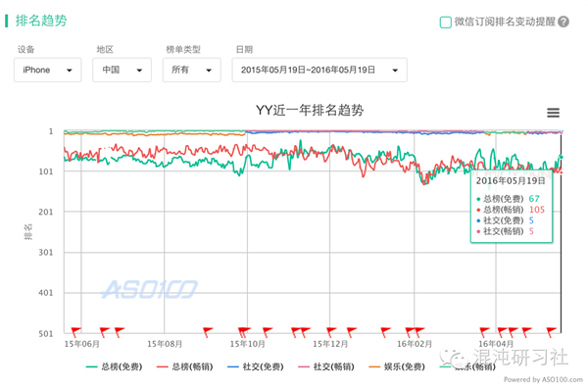588x387 pixels.
Task: Open the date range dropdown
Action: tap(319, 70)
